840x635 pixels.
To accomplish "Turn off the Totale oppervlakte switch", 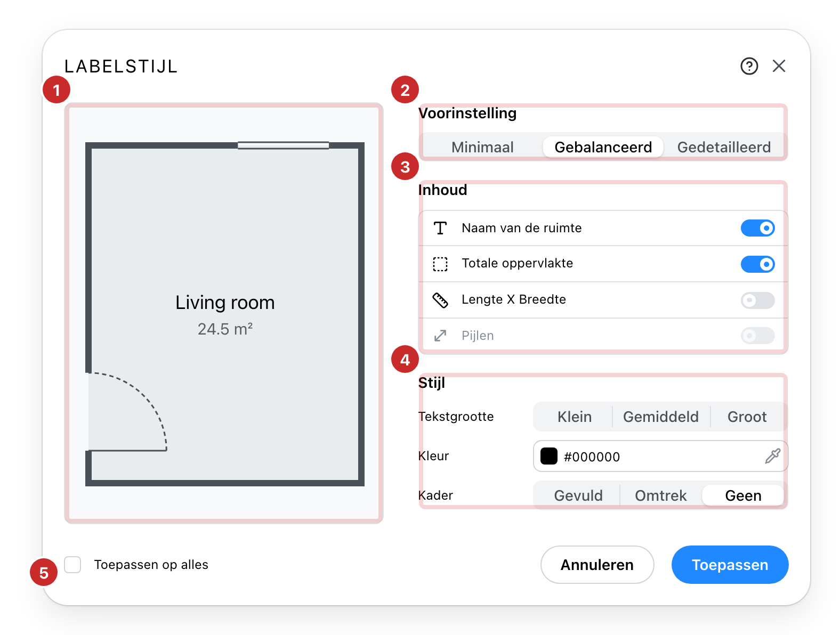I will click(757, 264).
